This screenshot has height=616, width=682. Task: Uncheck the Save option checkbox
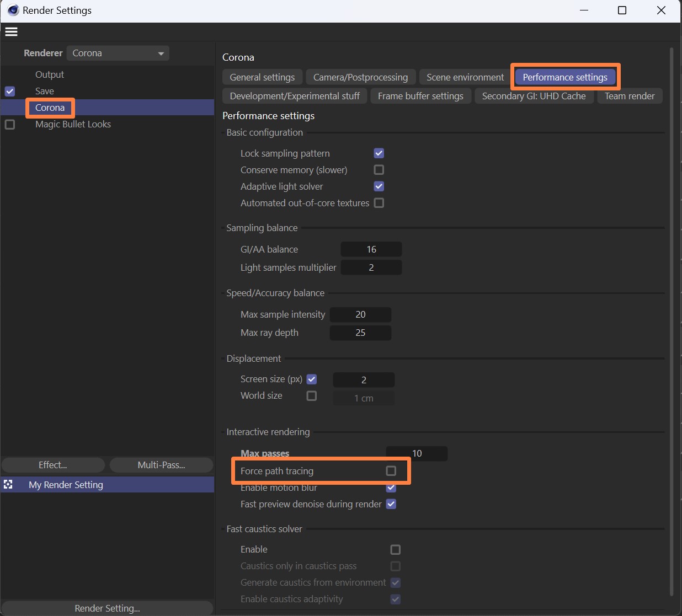(x=10, y=92)
